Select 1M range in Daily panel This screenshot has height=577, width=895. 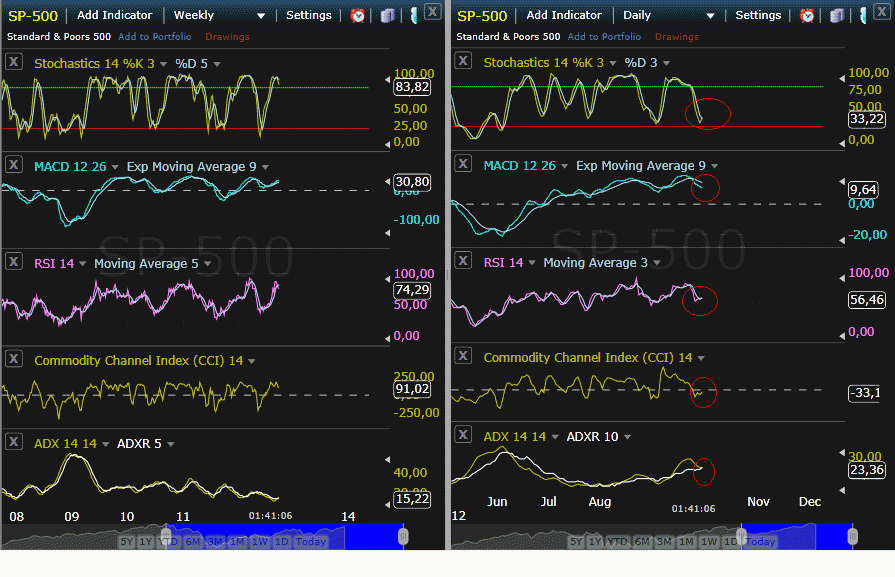pyautogui.click(x=686, y=542)
